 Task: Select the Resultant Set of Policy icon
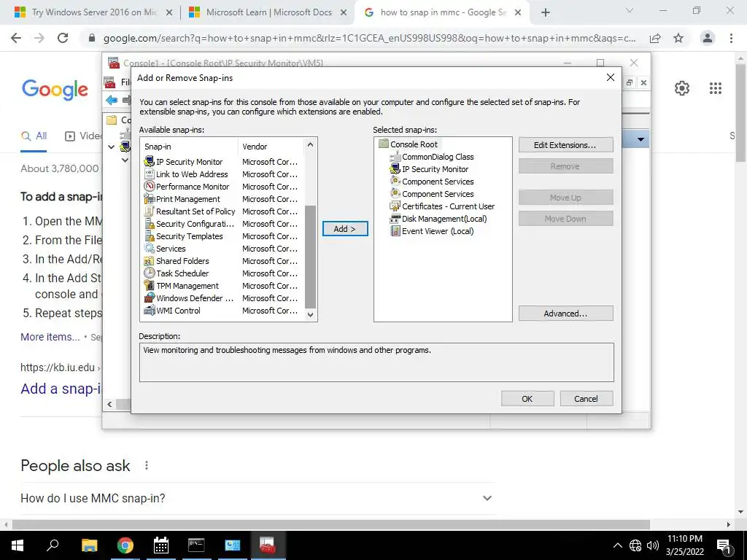pyautogui.click(x=149, y=211)
